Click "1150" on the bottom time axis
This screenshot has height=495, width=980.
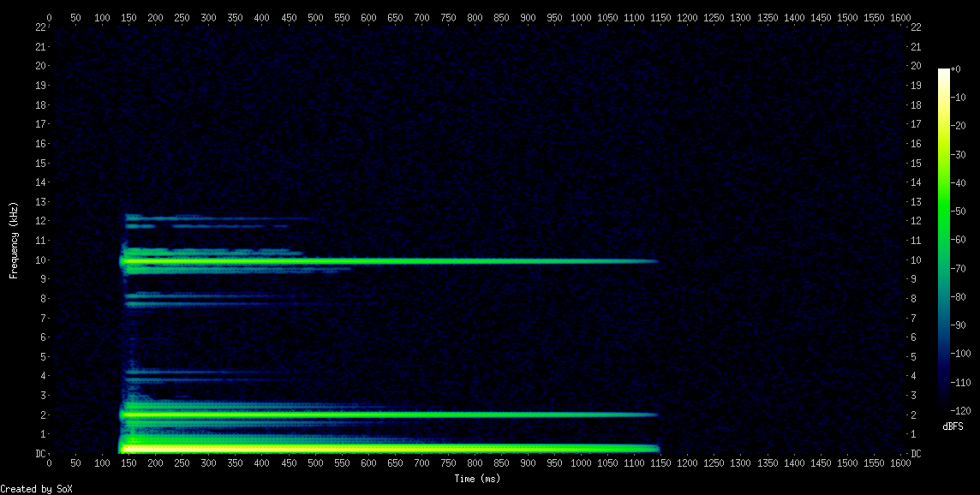pyautogui.click(x=660, y=463)
